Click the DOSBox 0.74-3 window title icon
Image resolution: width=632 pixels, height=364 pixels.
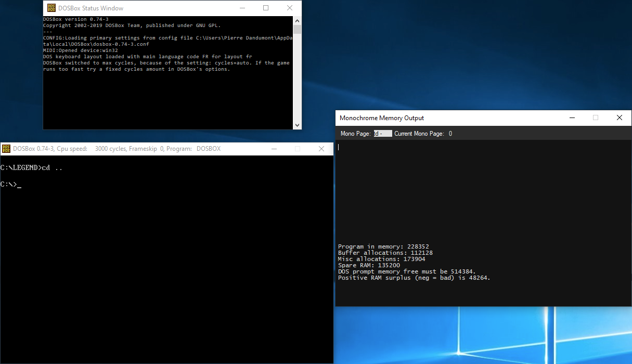pyautogui.click(x=6, y=149)
